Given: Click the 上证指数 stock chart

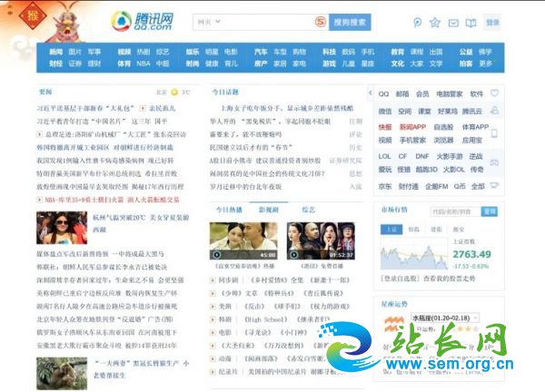Looking at the screenshot, I should pos(413,256).
